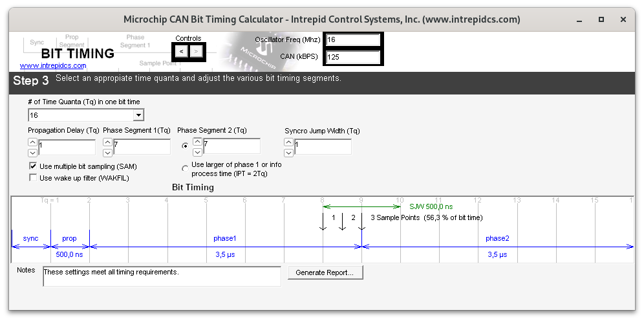Image resolution: width=644 pixels, height=321 pixels.
Task: Raise the Syncro Jump Width value
Action: pyautogui.click(x=289, y=142)
